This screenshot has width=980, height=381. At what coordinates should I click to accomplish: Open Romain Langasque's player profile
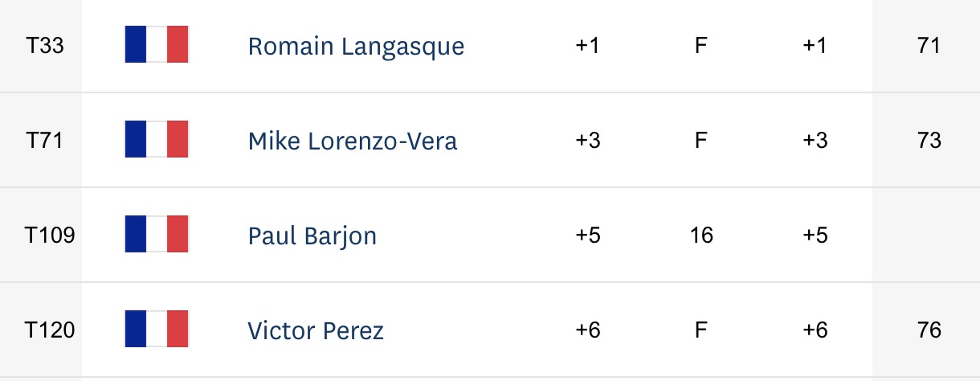click(356, 46)
